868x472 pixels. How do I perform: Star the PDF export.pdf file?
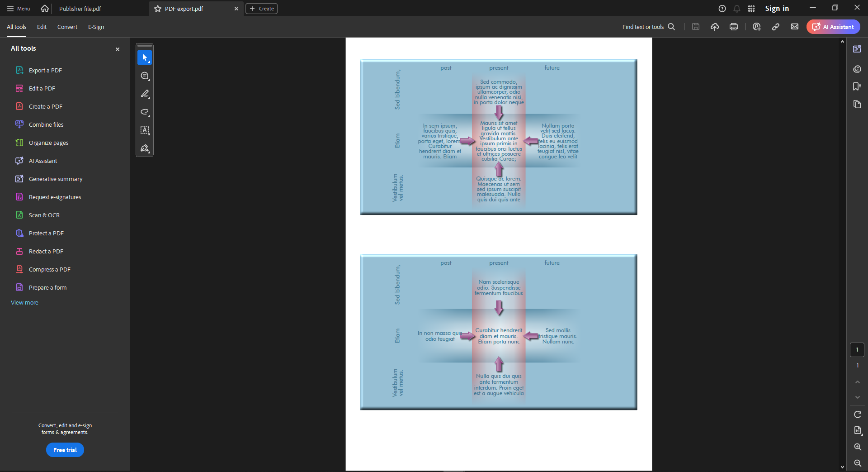158,9
